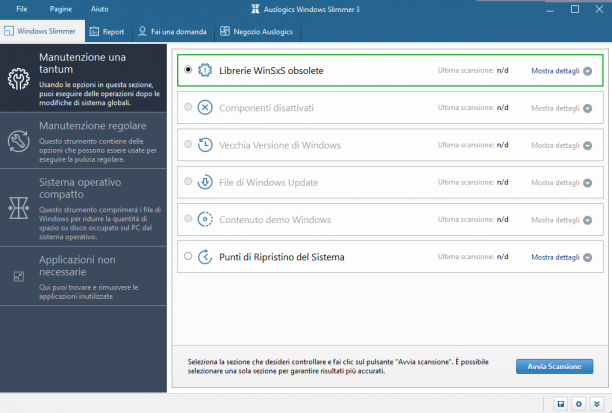Select the Punti di Ripristino del Sistema radio
The image size is (612, 413).
coord(188,256)
